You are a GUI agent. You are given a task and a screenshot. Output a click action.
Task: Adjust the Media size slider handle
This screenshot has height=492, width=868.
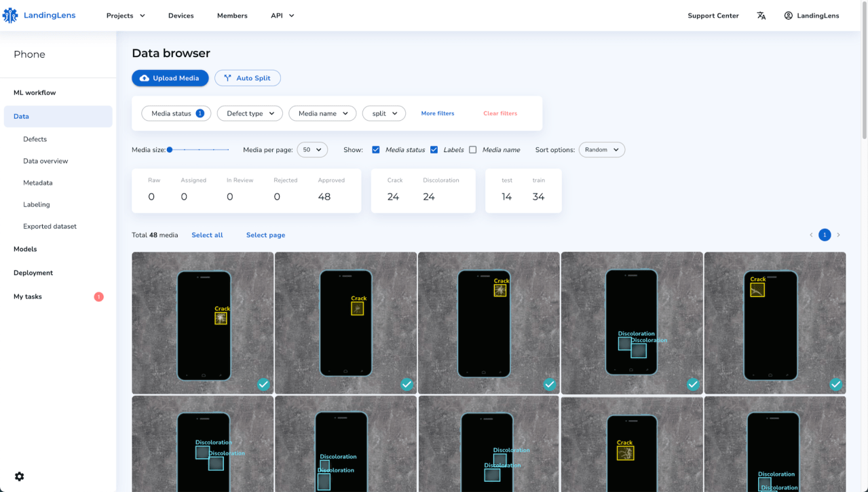click(170, 149)
